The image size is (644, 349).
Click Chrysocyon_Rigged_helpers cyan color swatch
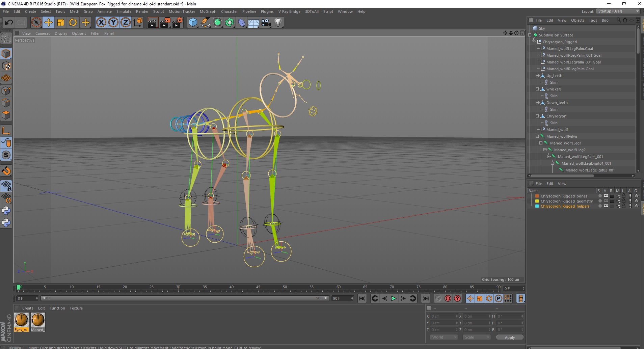point(537,206)
